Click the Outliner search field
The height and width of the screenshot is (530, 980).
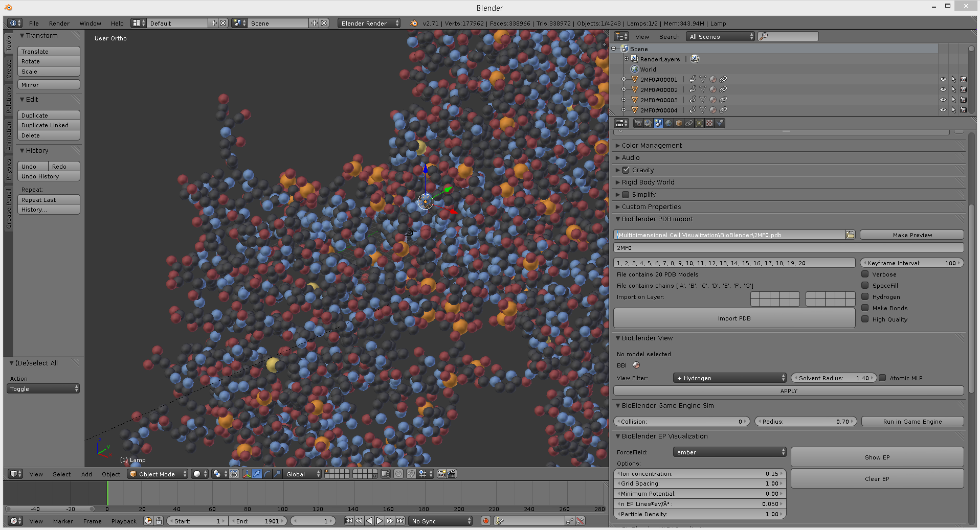coord(788,36)
